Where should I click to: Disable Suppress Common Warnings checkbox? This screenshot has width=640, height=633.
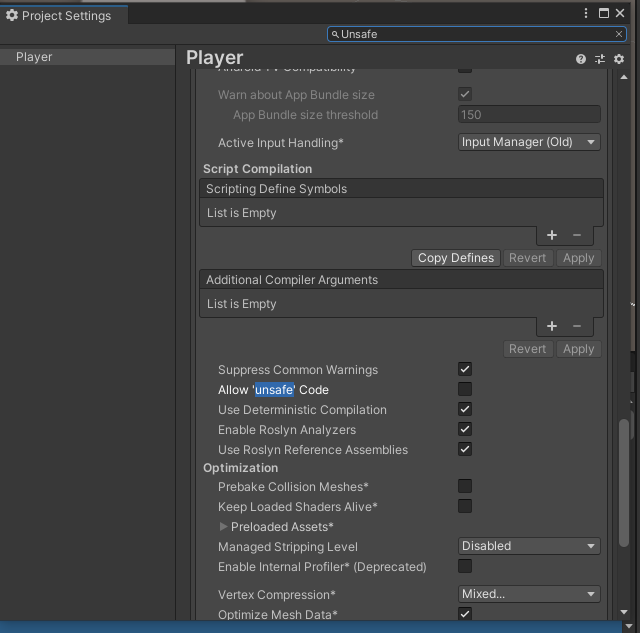click(465, 369)
